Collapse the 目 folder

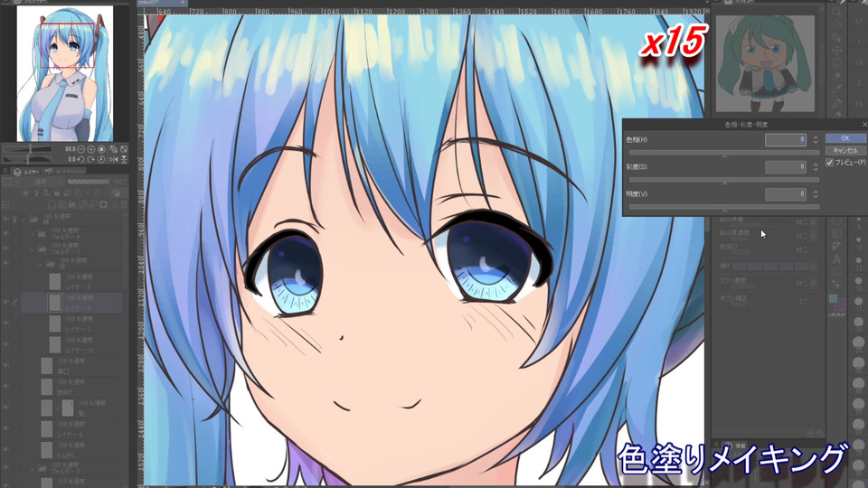coord(40,264)
